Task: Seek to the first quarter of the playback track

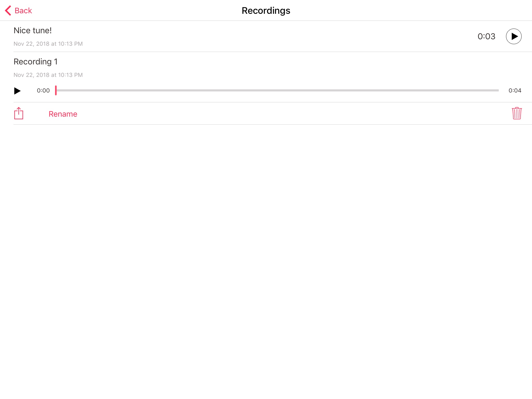Action: 167,90
